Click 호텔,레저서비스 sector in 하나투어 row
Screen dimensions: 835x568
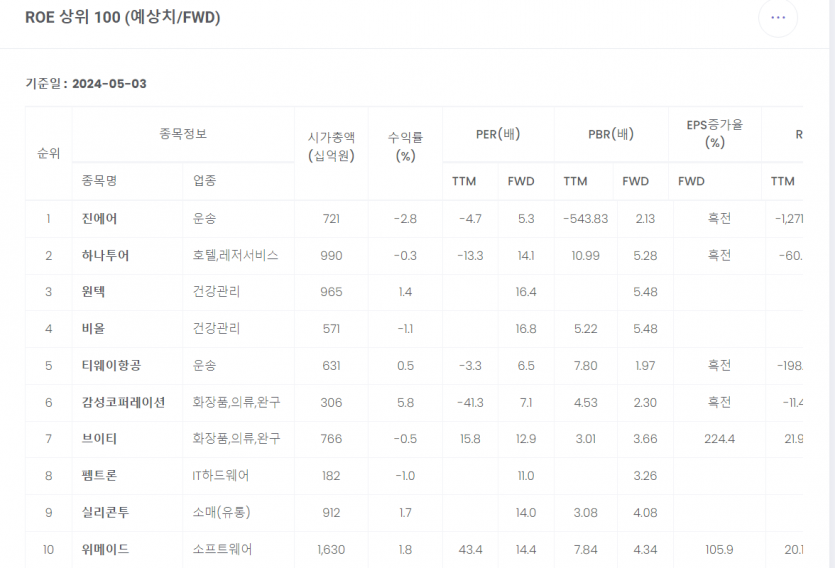[x=235, y=256]
